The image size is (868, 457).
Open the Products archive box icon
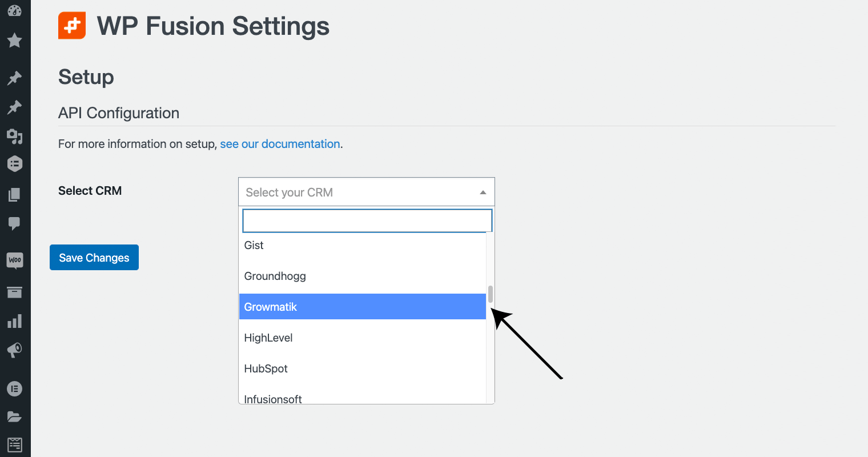[x=15, y=292]
